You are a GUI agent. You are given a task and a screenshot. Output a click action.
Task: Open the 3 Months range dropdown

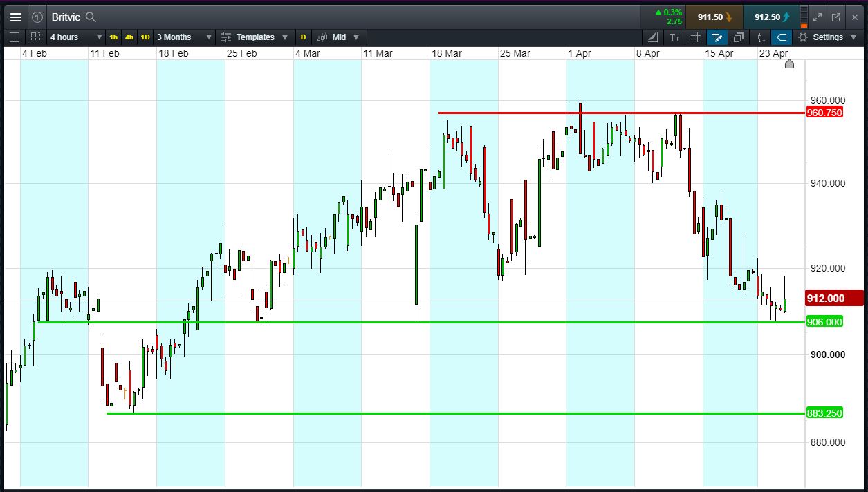pos(183,37)
